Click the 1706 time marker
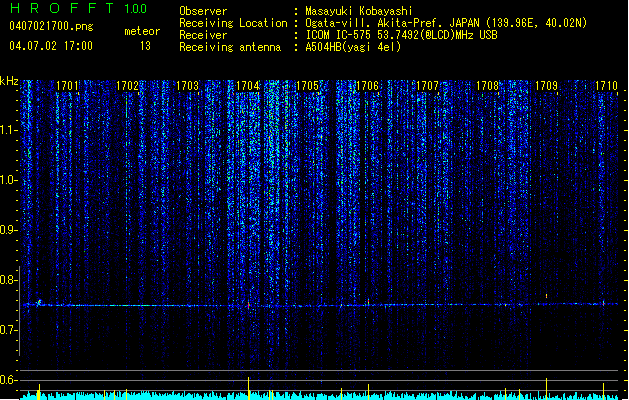Image resolution: width=629 pixels, height=400 pixels. pos(367,86)
